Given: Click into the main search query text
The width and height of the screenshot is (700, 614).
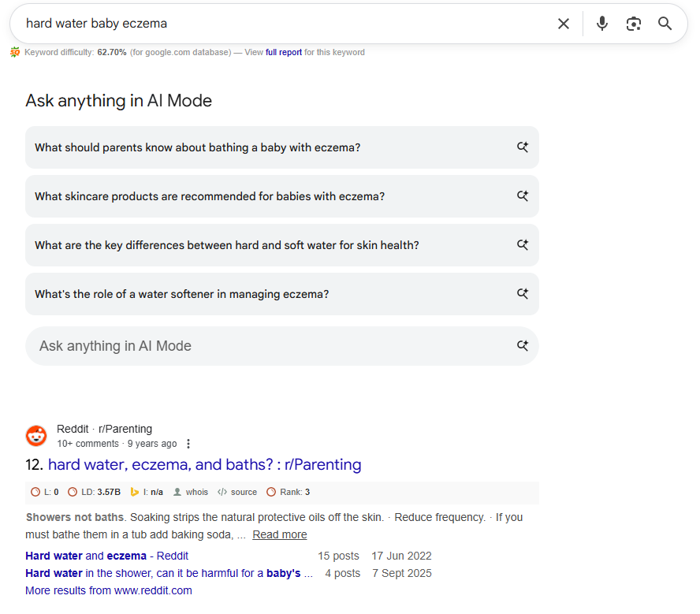Looking at the screenshot, I should [96, 24].
